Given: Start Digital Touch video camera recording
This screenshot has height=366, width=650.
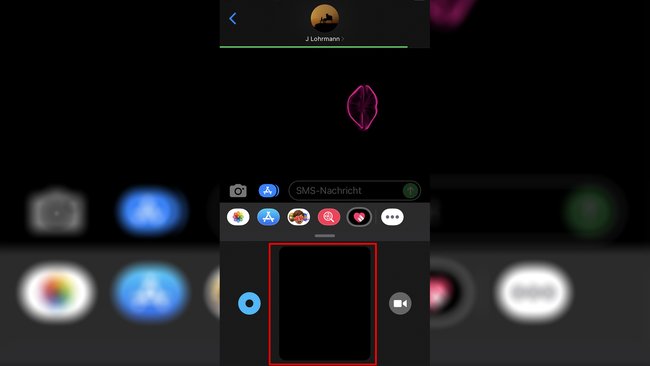Looking at the screenshot, I should point(400,303).
